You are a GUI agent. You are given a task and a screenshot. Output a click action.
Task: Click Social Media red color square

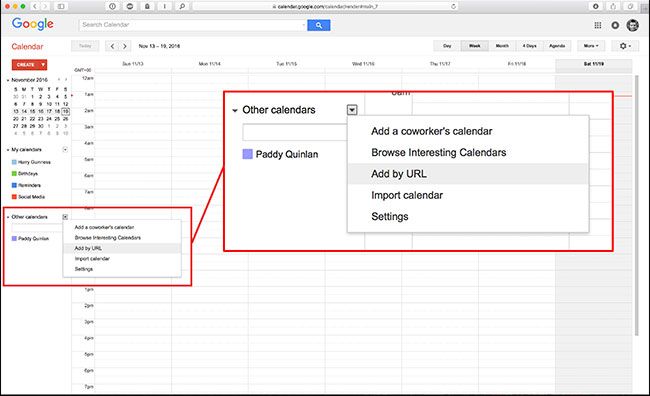(x=14, y=197)
